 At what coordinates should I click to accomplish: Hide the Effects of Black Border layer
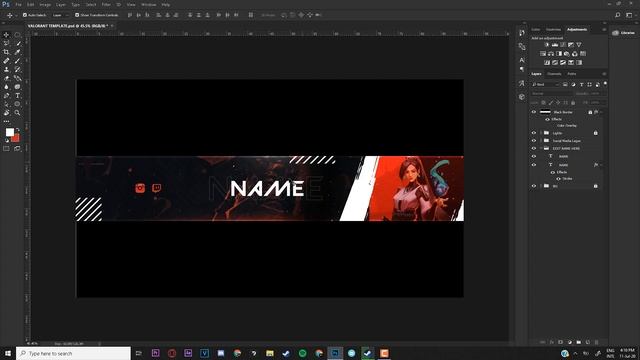pyautogui.click(x=547, y=119)
